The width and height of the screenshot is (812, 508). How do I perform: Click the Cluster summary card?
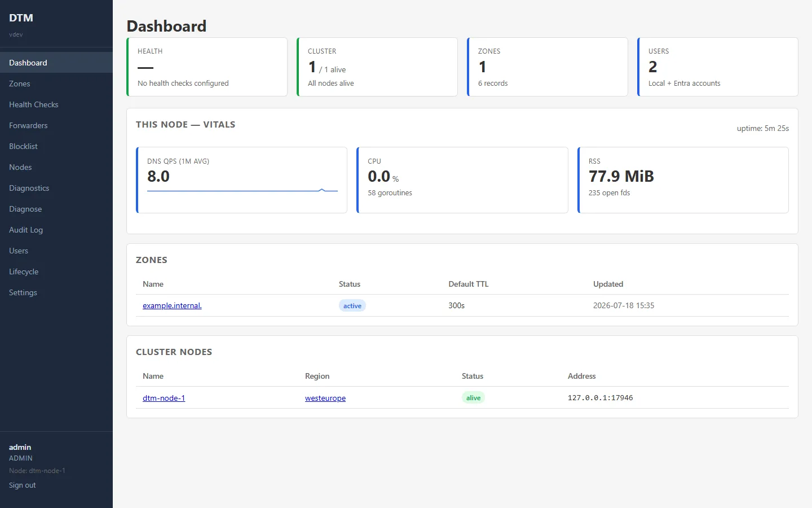tap(377, 67)
